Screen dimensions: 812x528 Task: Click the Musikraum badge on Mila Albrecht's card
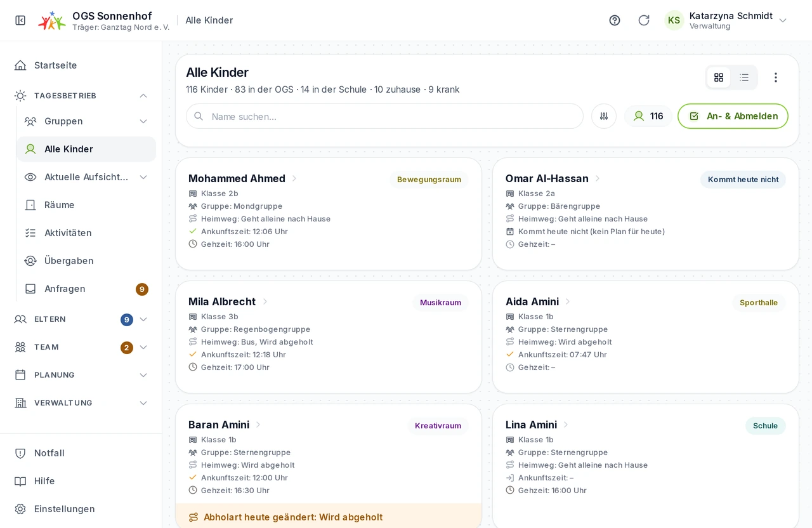(x=440, y=303)
